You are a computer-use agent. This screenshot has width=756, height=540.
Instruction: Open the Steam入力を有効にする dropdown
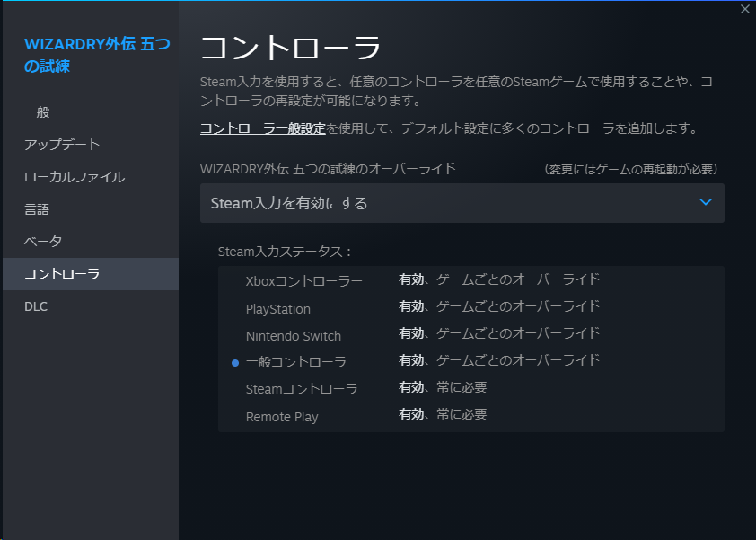462,203
